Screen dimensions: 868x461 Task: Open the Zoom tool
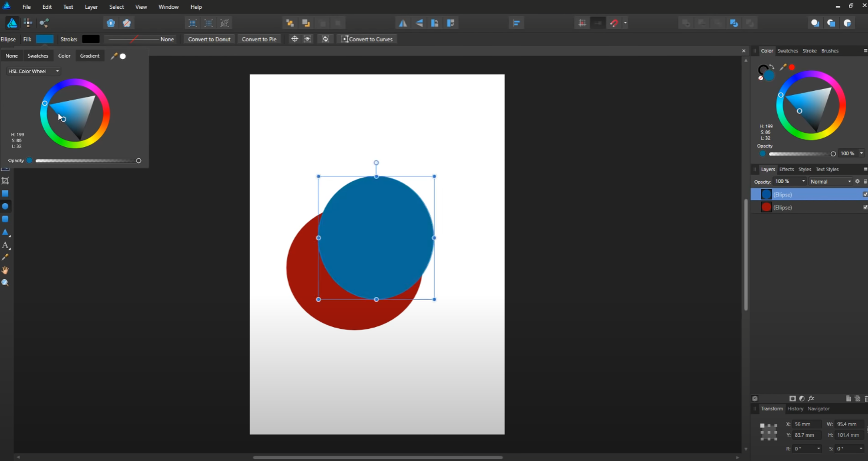point(5,283)
